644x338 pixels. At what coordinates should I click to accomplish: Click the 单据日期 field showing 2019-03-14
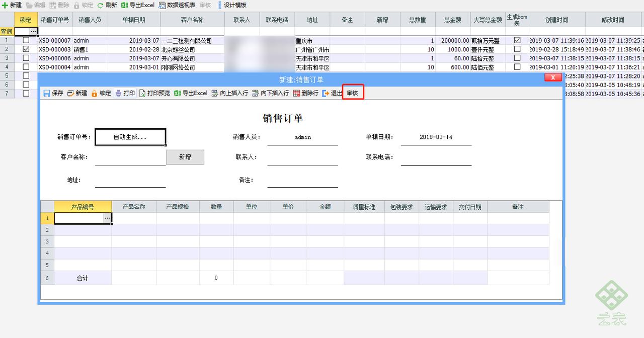pyautogui.click(x=436, y=137)
